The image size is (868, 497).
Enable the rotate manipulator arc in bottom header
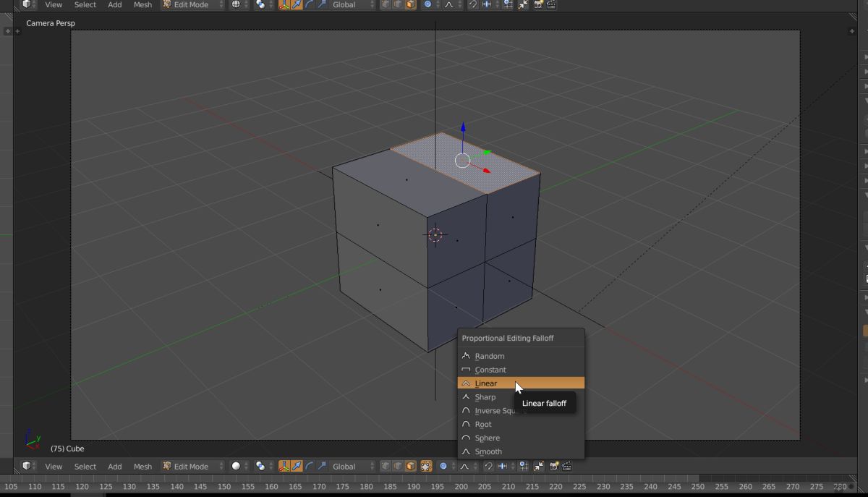[310, 467]
